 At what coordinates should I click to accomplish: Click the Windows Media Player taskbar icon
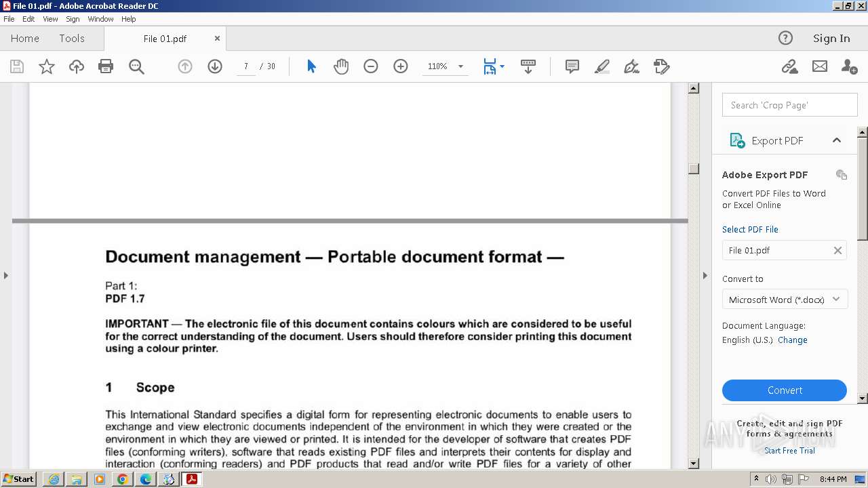click(x=100, y=479)
